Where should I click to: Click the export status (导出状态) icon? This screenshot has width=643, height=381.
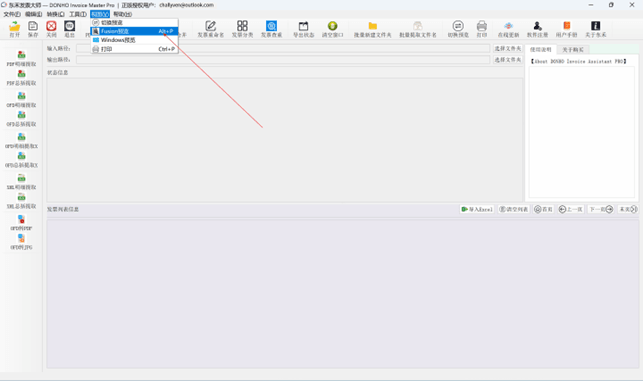[x=303, y=29]
